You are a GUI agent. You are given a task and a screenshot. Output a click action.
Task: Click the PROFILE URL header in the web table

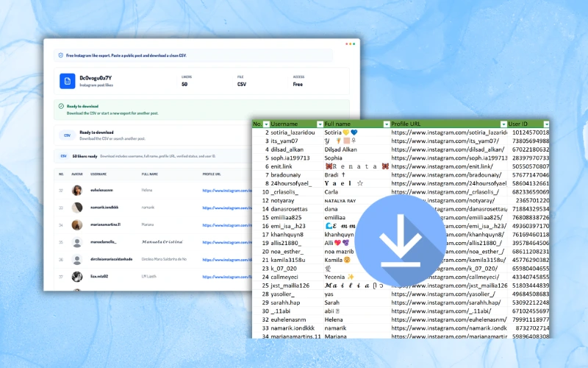tap(212, 174)
